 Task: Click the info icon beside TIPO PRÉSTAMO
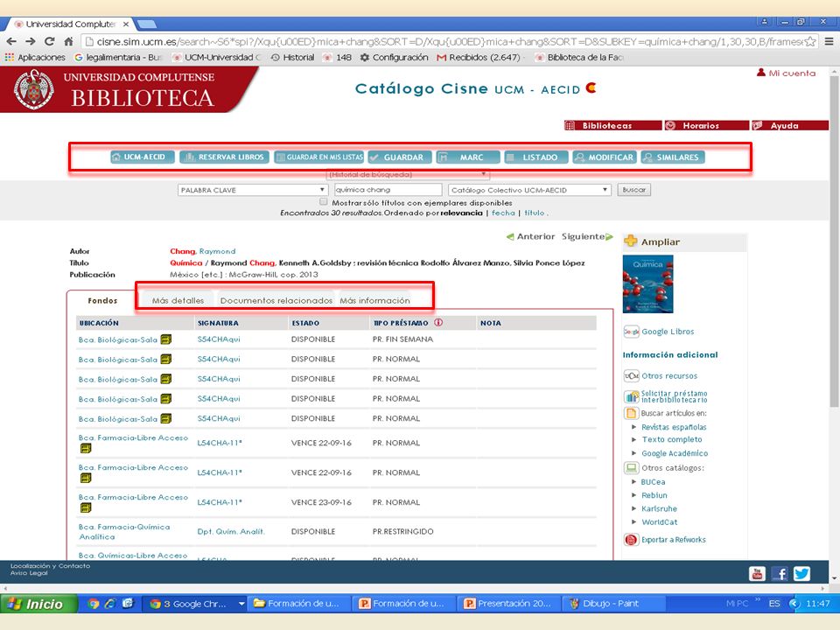pos(438,323)
